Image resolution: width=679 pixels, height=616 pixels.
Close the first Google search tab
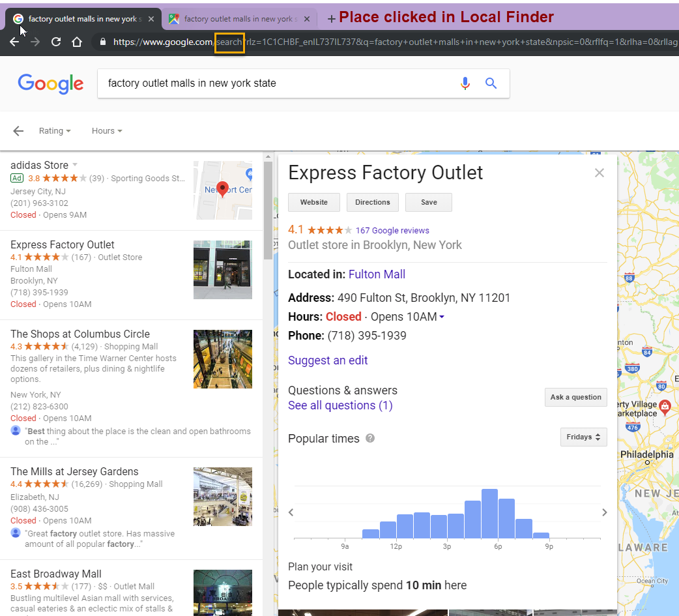pos(151,19)
